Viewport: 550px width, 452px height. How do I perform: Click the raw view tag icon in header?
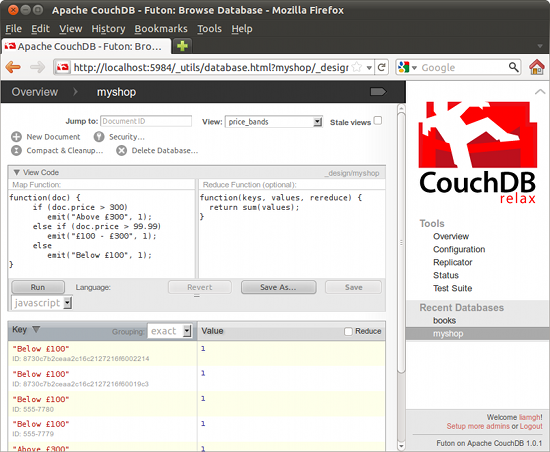pos(378,92)
